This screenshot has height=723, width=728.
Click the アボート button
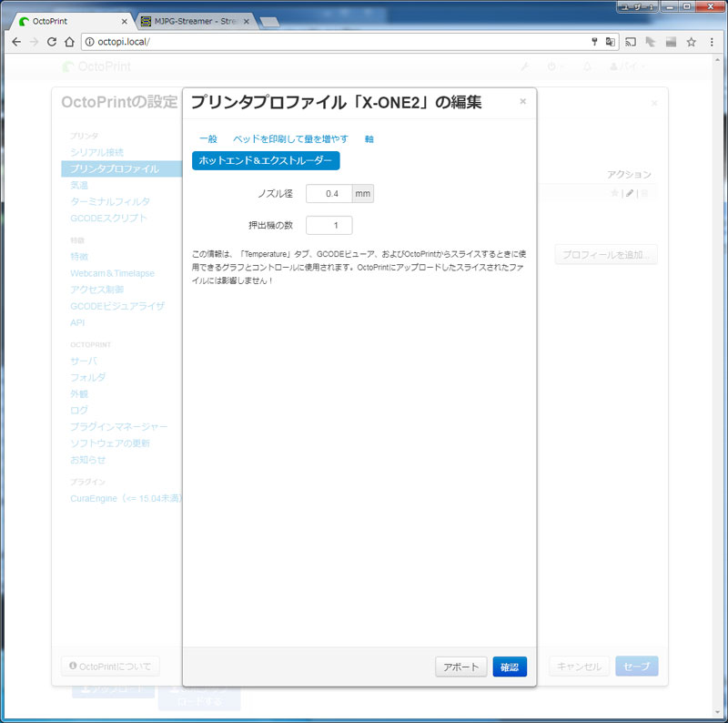(460, 667)
